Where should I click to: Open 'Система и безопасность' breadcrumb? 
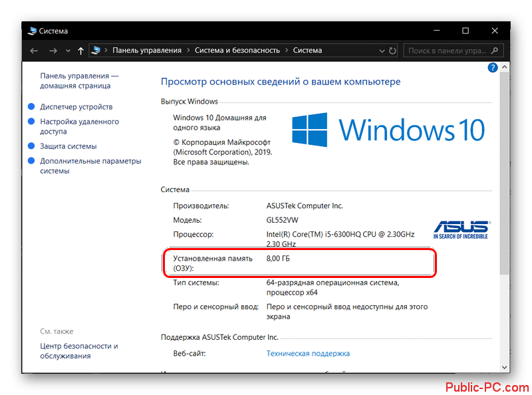(237, 51)
